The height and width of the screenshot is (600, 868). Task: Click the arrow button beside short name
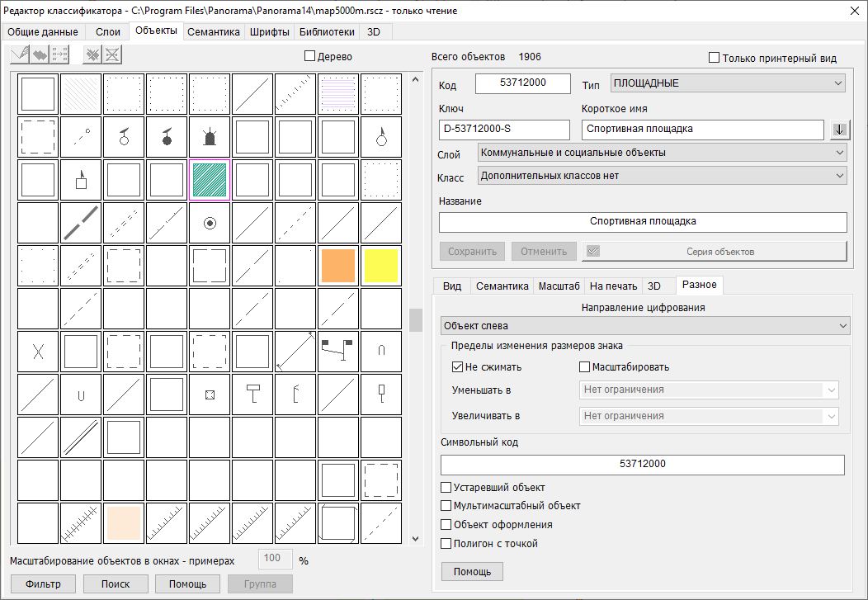pos(840,130)
